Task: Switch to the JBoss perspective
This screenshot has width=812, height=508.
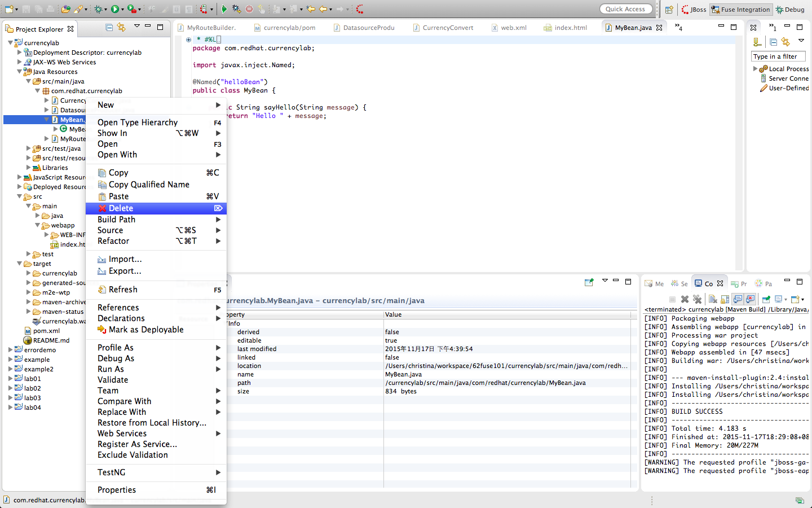Action: point(694,10)
